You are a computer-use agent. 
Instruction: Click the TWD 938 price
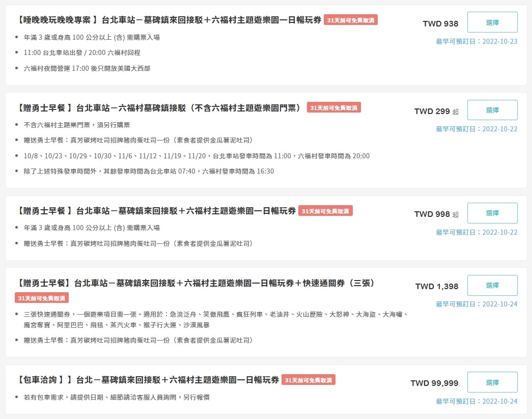440,23
